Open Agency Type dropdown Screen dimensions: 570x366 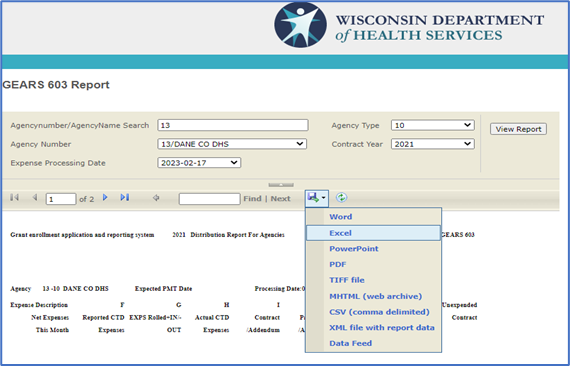point(433,125)
